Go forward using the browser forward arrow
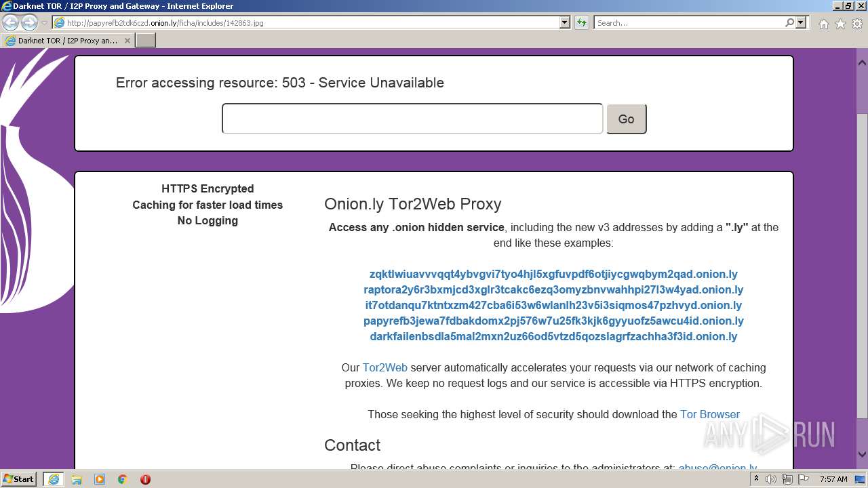This screenshot has width=868, height=488. [29, 22]
